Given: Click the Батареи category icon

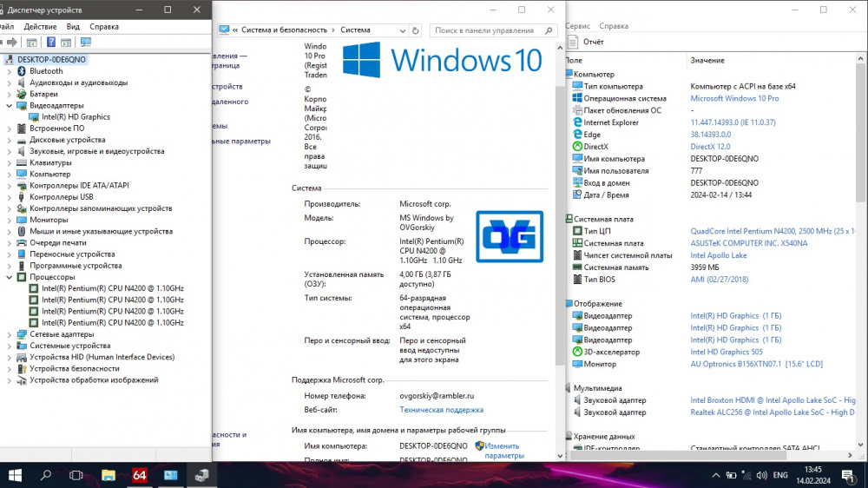Looking at the screenshot, I should [x=22, y=94].
